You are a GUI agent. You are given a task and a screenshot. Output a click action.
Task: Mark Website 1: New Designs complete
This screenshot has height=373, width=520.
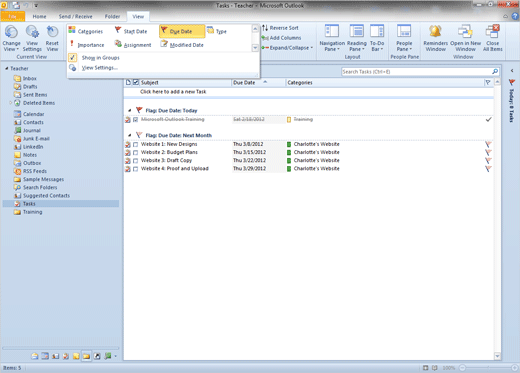click(135, 144)
